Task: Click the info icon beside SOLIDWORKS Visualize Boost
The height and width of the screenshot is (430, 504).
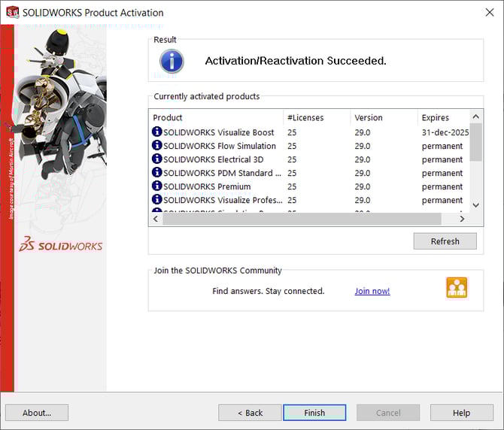Action: point(156,132)
